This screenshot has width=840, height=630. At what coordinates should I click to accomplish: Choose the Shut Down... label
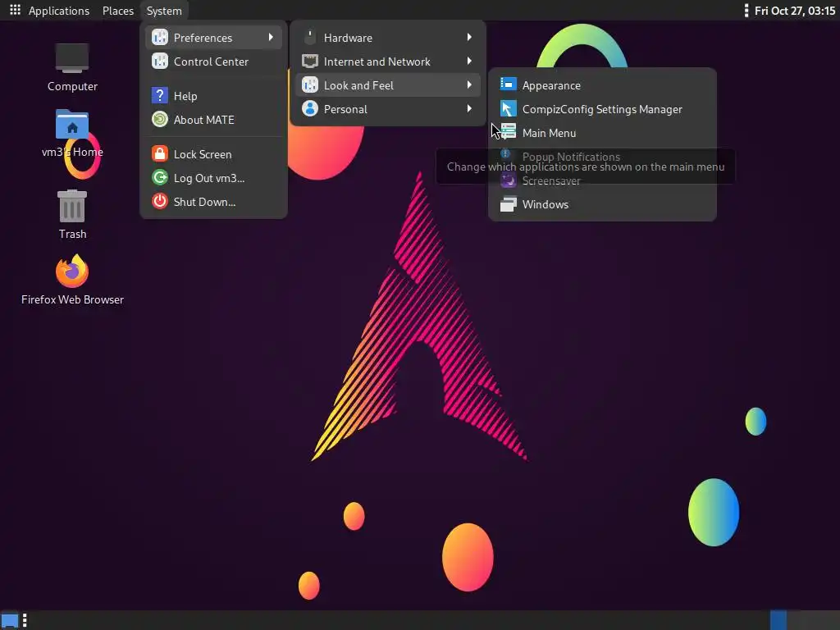coord(204,202)
